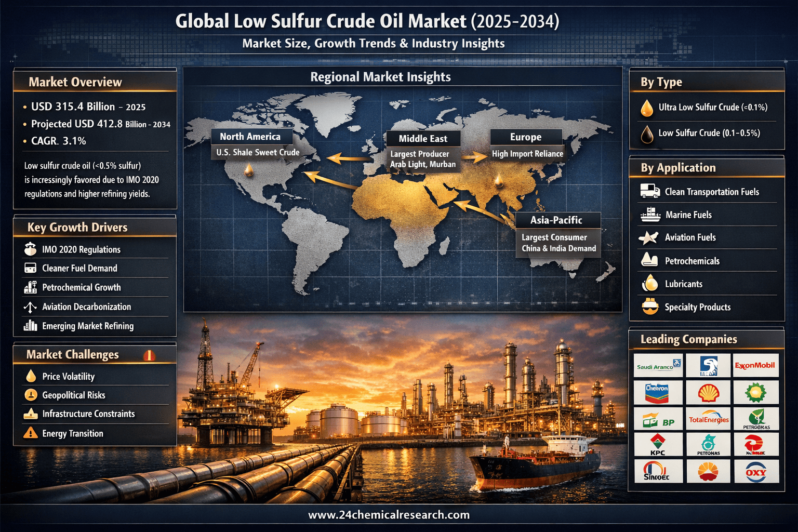Click the orange alert icon in Market Challenges header
Viewport: 798px width, 532px height.
tap(149, 355)
